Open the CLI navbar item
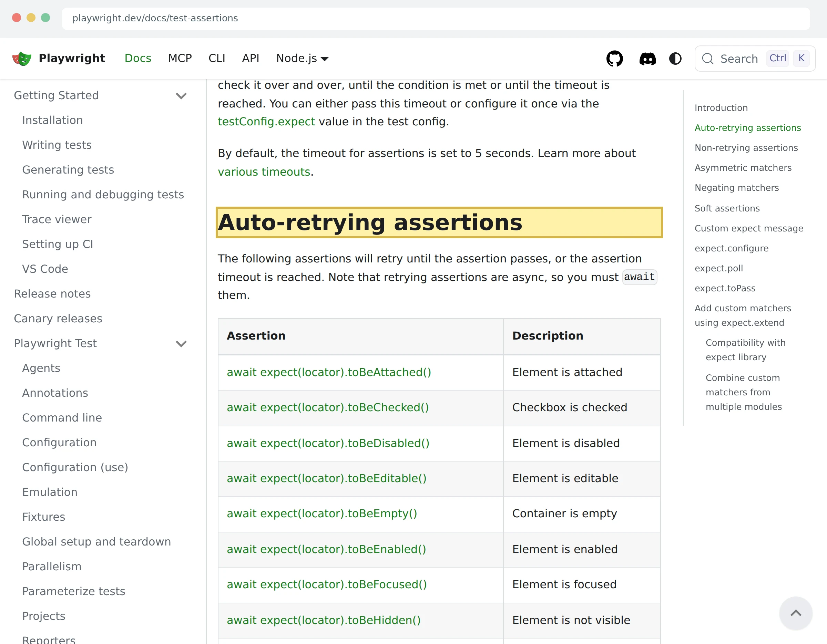The width and height of the screenshot is (827, 644). [217, 58]
